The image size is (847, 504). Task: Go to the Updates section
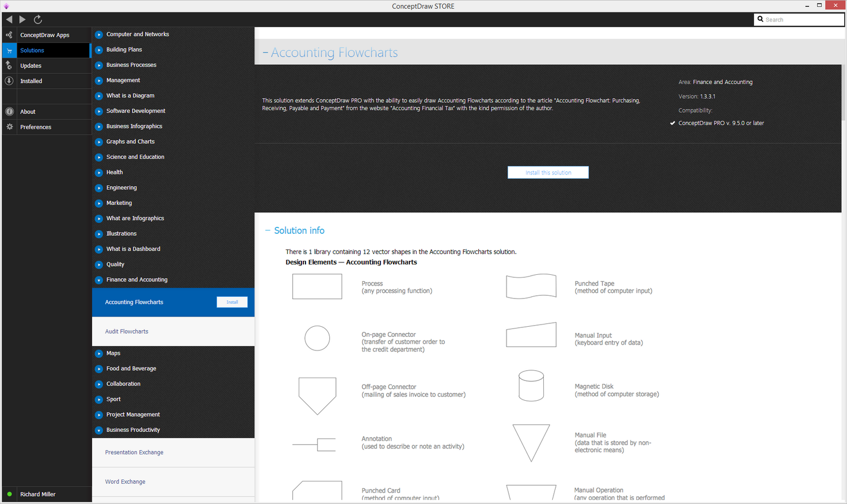[45, 65]
